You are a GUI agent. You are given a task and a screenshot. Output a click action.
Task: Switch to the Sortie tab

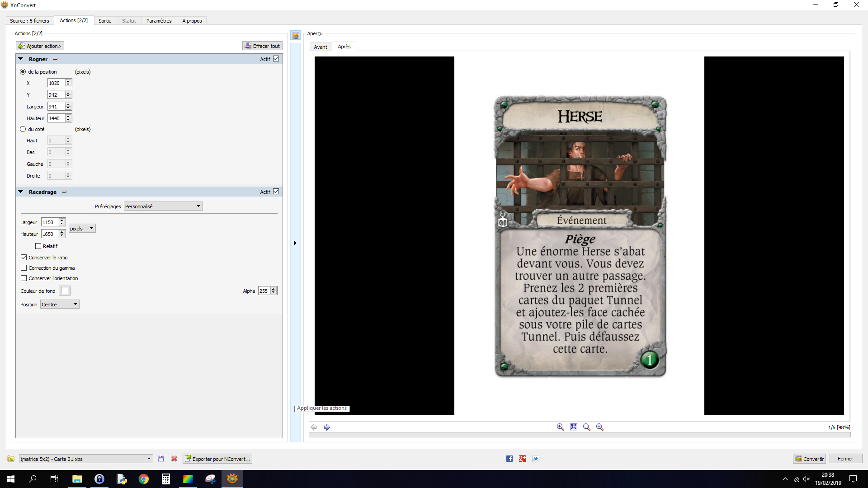[x=105, y=21]
